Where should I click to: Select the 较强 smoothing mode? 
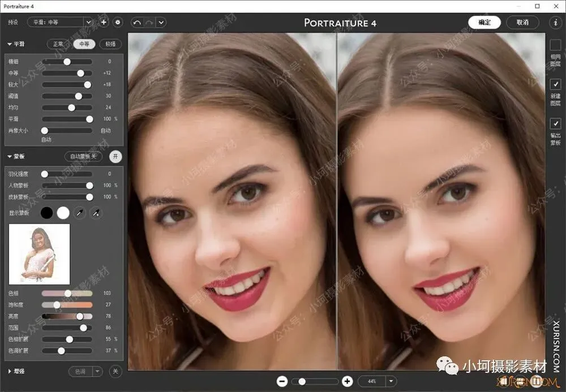click(110, 44)
